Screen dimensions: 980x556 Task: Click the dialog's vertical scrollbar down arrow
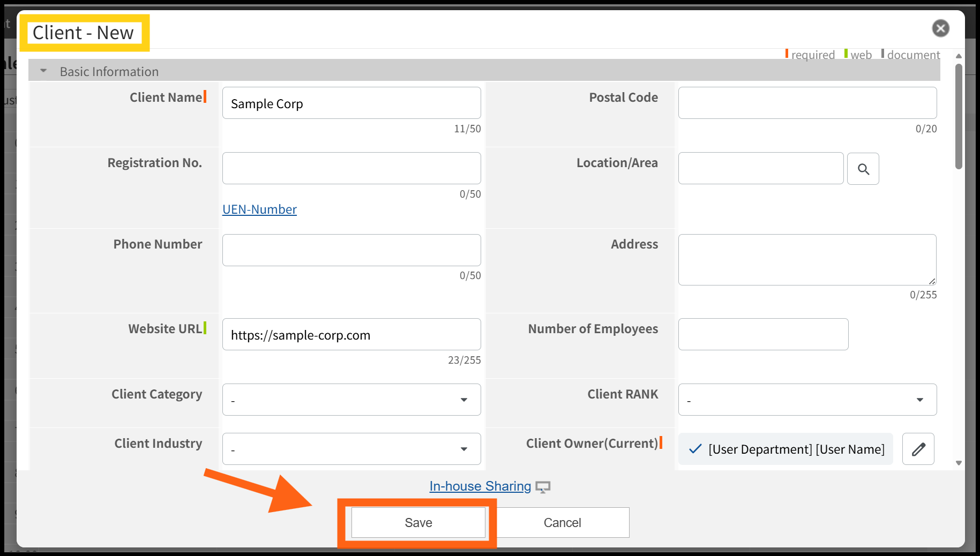tap(959, 463)
